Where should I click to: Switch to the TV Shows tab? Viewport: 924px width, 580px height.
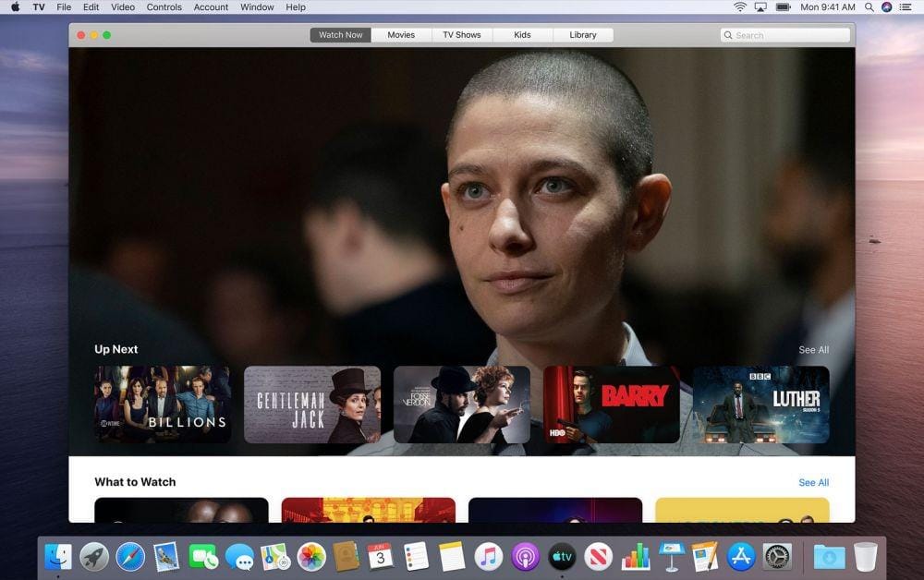[x=461, y=34]
